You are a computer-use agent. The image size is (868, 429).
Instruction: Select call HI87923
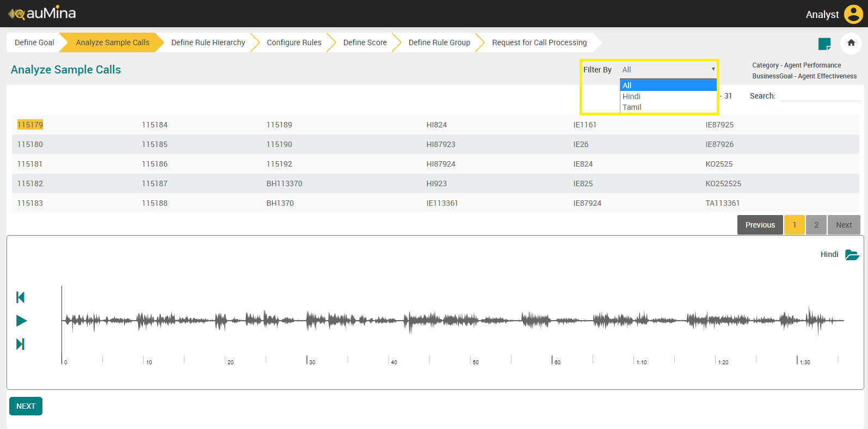coord(441,144)
